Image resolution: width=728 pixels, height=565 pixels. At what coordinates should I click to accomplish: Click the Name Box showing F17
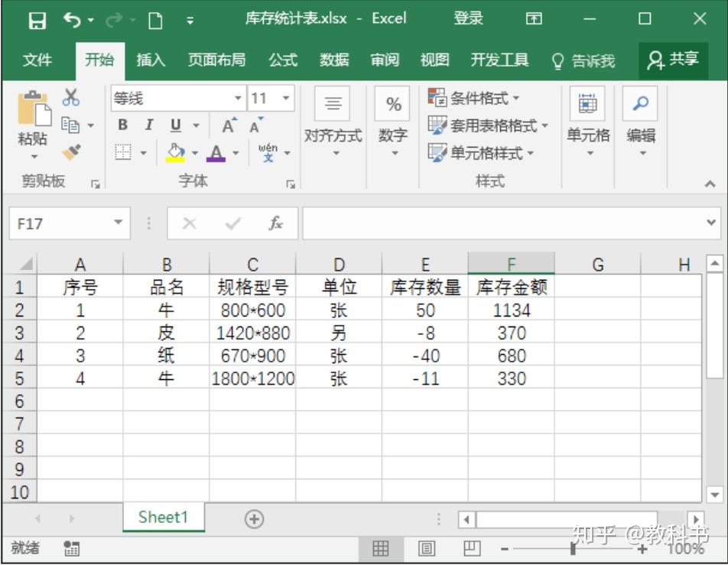click(x=69, y=224)
